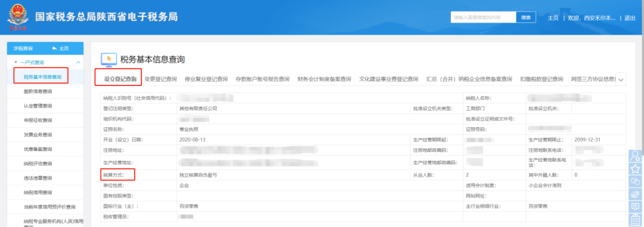Open the Weibo icon in floating bar
Image resolution: width=644 pixels, height=227 pixels.
coord(636,194)
